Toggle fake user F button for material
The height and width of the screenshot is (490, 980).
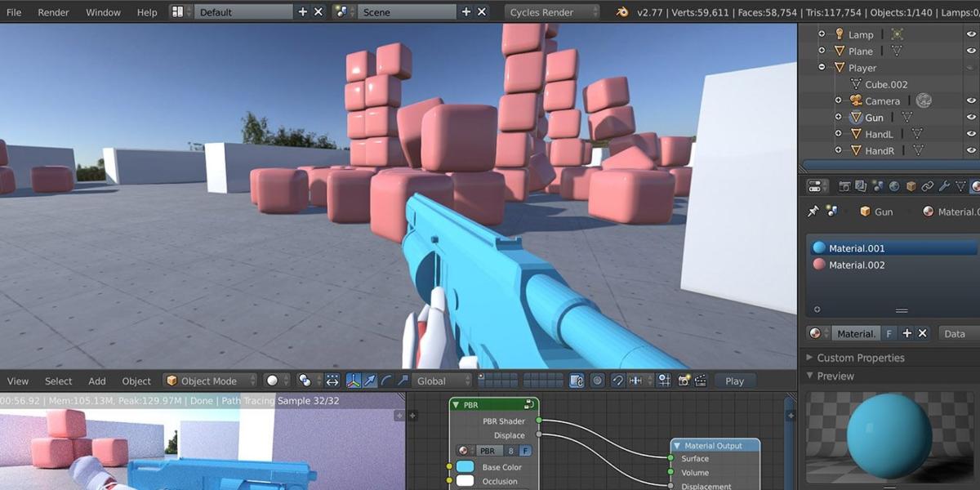[x=889, y=333]
